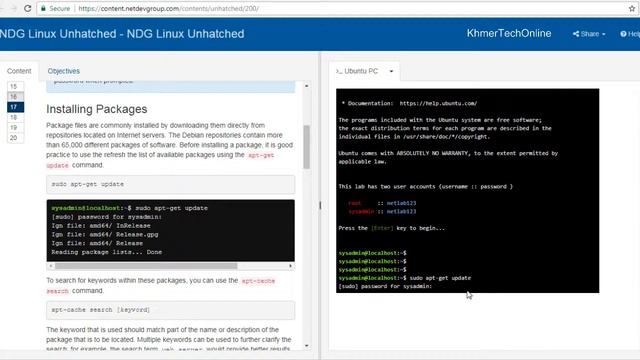Click the terminal sudo apt-get update command line
This screenshot has height=360, width=640.
[x=404, y=278]
